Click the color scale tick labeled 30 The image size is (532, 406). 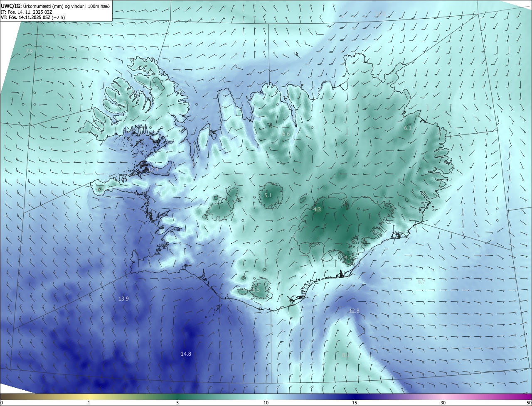[443, 403]
